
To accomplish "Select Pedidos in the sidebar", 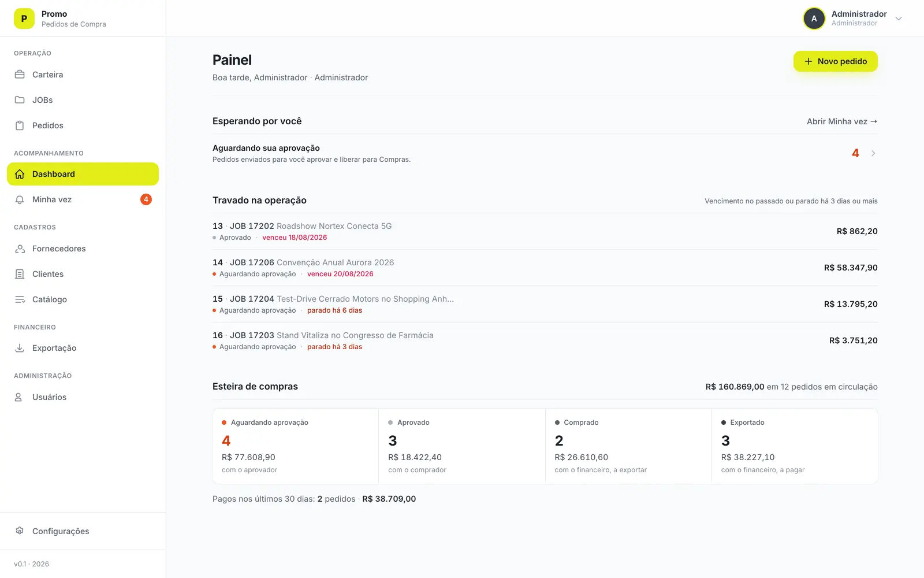I will coord(83,125).
